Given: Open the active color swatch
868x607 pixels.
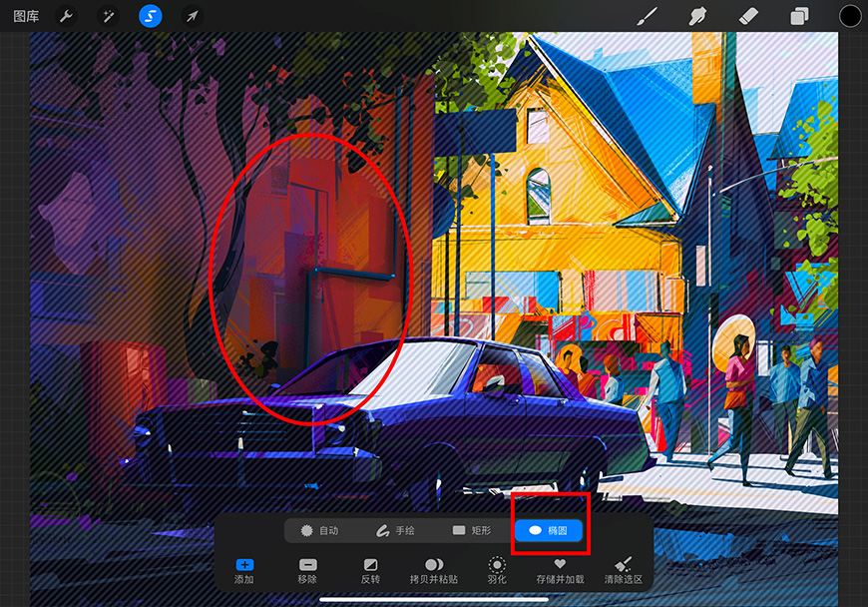Looking at the screenshot, I should 850,17.
